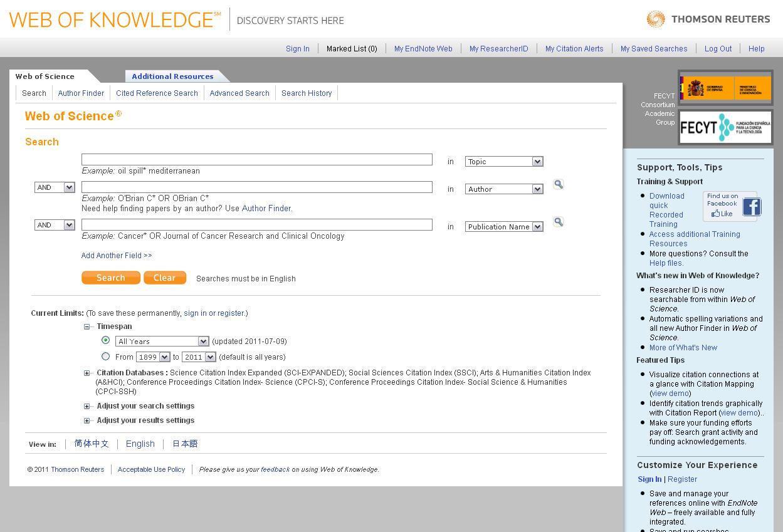The height and width of the screenshot is (532, 783).
Task: Switch view language to English
Action: (140, 444)
